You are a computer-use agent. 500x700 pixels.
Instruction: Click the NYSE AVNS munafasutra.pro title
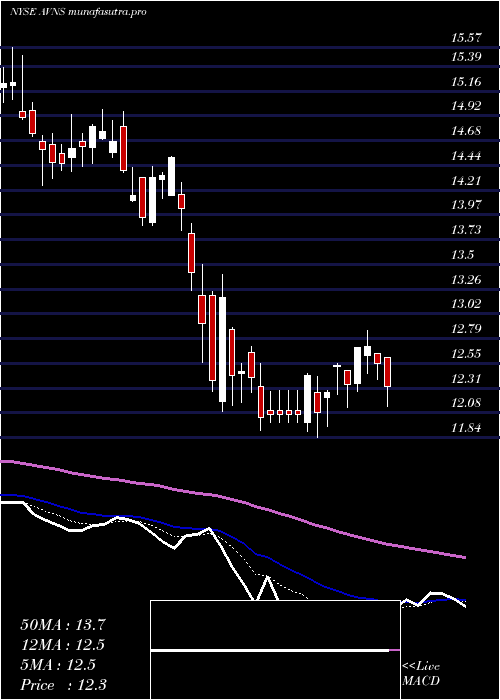click(x=79, y=12)
